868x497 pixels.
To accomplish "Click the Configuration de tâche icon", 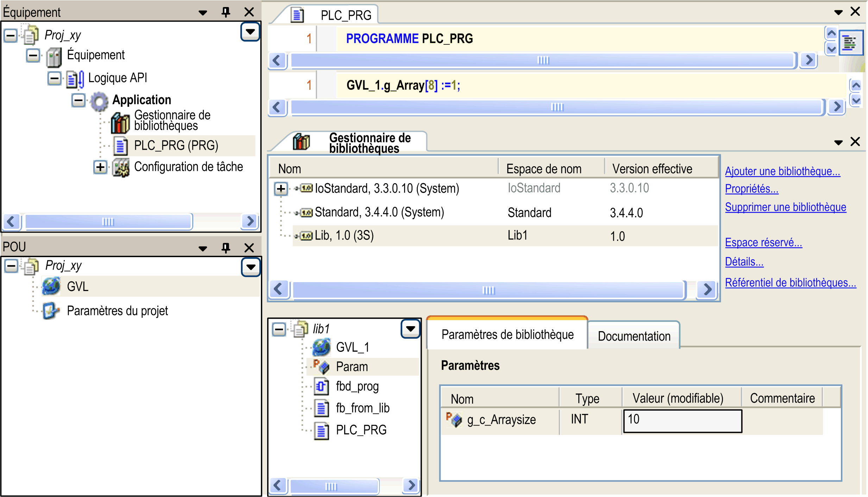I will tap(121, 168).
